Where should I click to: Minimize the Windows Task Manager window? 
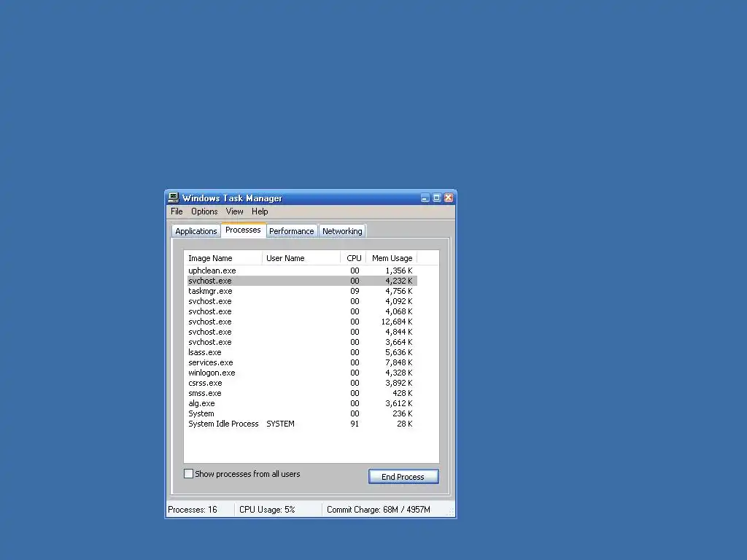pyautogui.click(x=425, y=198)
